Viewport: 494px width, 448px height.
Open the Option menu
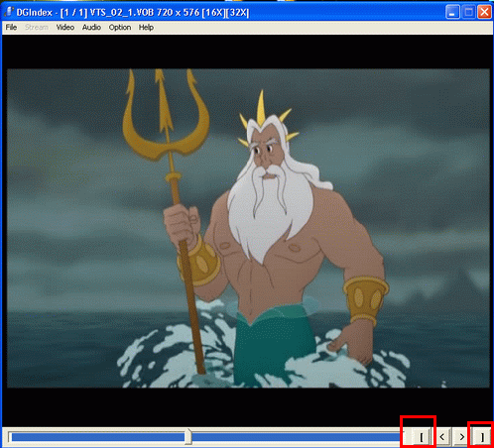120,28
